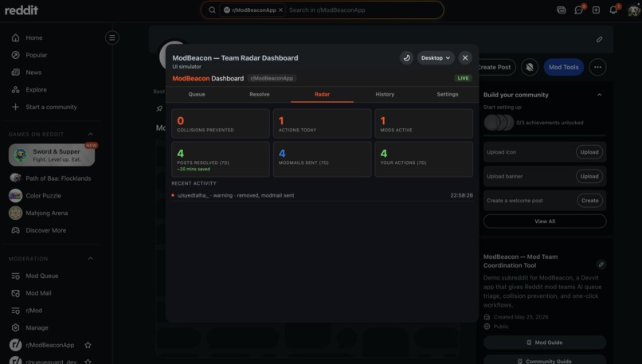Click the Create Post button

(x=495, y=67)
